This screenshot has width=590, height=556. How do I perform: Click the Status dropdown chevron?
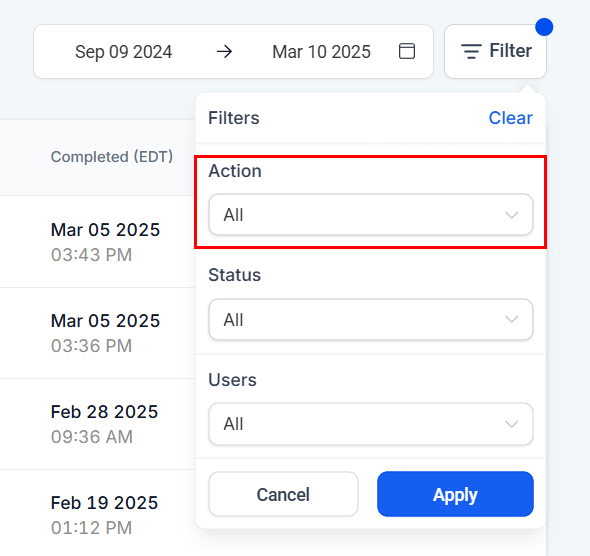pos(512,320)
